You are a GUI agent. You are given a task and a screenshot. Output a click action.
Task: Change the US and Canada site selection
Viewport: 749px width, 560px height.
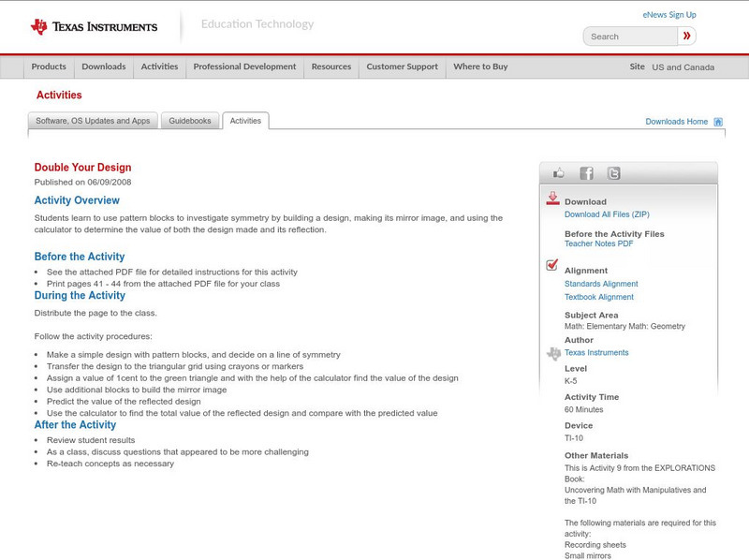point(683,67)
